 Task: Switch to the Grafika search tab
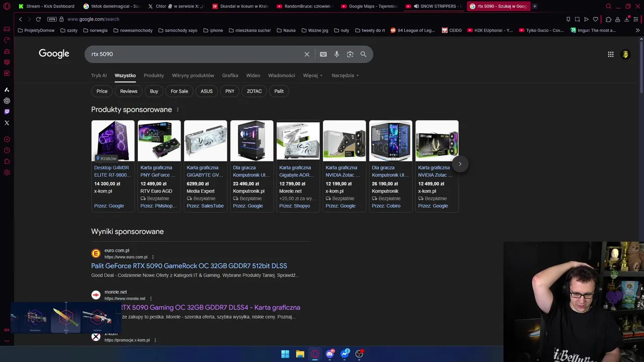pyautogui.click(x=230, y=75)
